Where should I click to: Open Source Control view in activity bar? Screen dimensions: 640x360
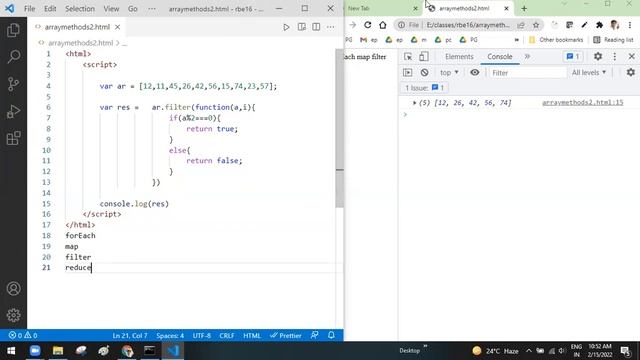pos(13,84)
